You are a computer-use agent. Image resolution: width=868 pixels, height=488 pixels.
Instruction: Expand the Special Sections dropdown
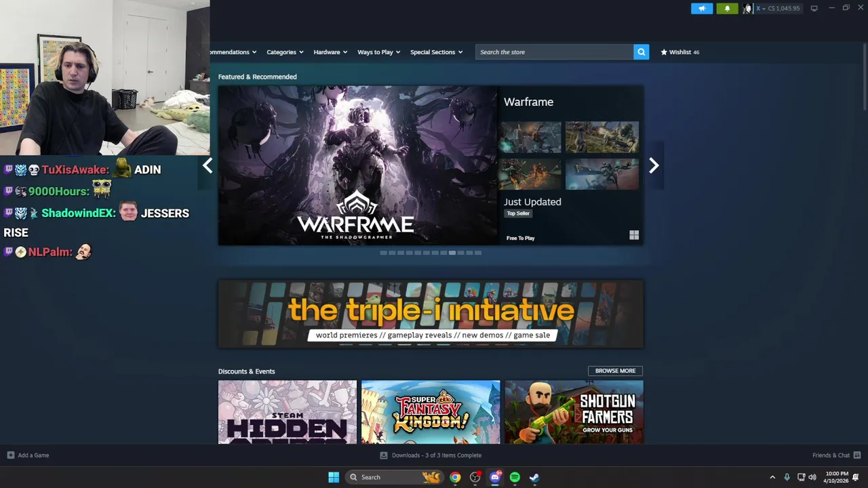437,52
